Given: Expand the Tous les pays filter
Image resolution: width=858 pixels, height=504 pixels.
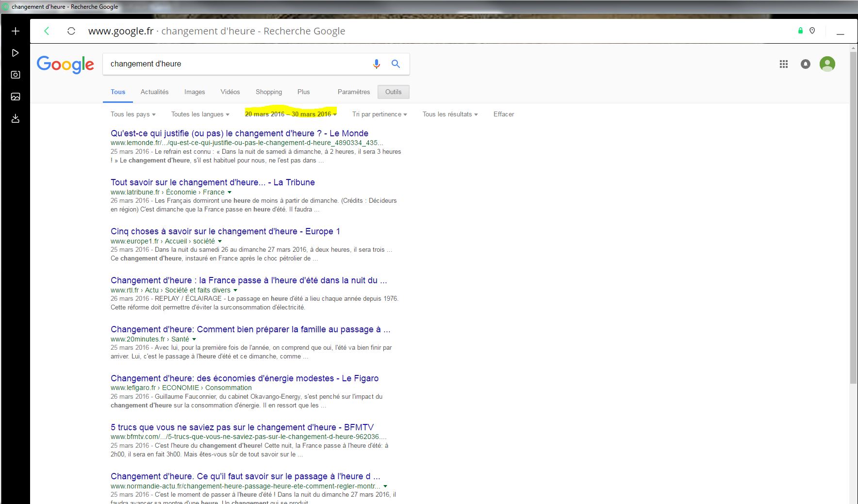Looking at the screenshot, I should pos(133,114).
